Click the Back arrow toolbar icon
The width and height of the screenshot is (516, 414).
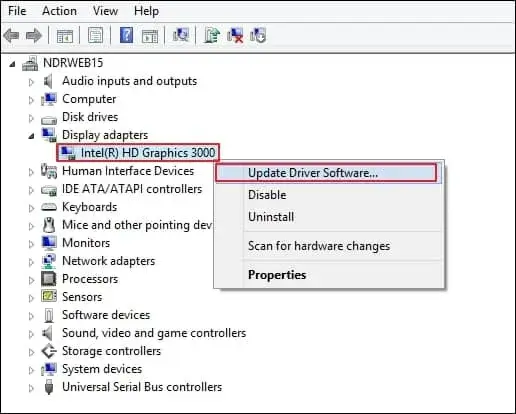(12, 35)
